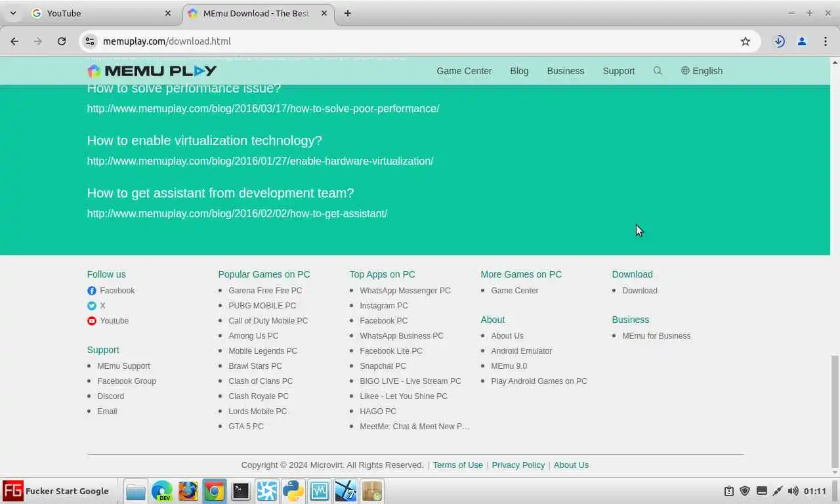Open the WhatsApp Messenger PC link

coord(405,291)
